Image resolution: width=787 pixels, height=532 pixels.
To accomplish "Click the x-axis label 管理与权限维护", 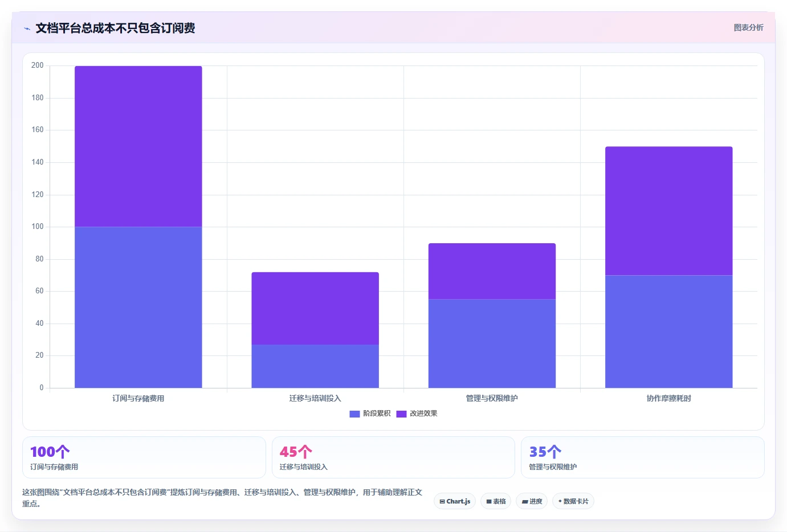I will point(492,399).
